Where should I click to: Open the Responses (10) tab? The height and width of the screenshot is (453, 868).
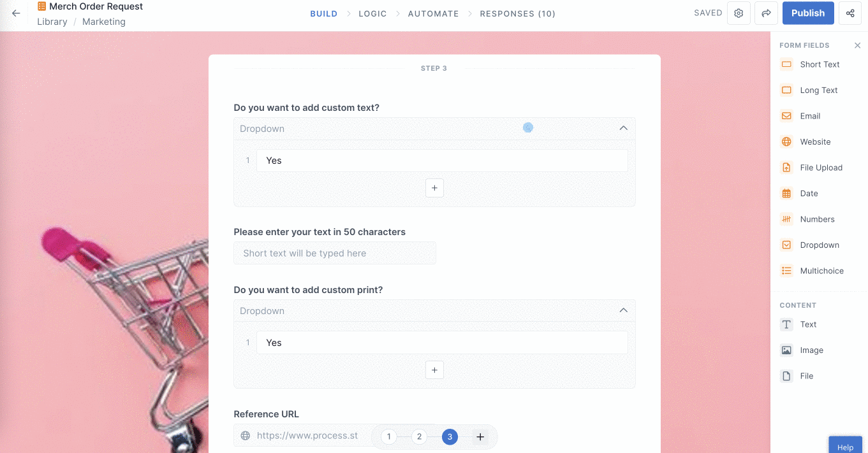coord(517,13)
